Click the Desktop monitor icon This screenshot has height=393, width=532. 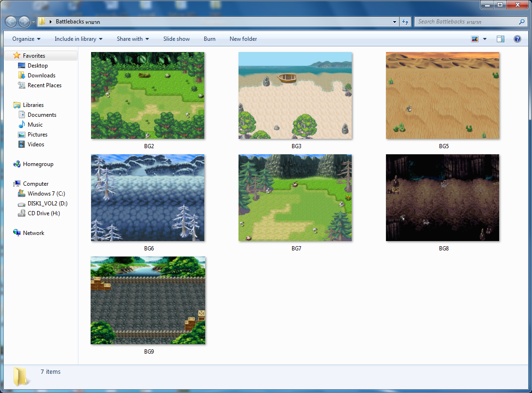[x=22, y=65]
